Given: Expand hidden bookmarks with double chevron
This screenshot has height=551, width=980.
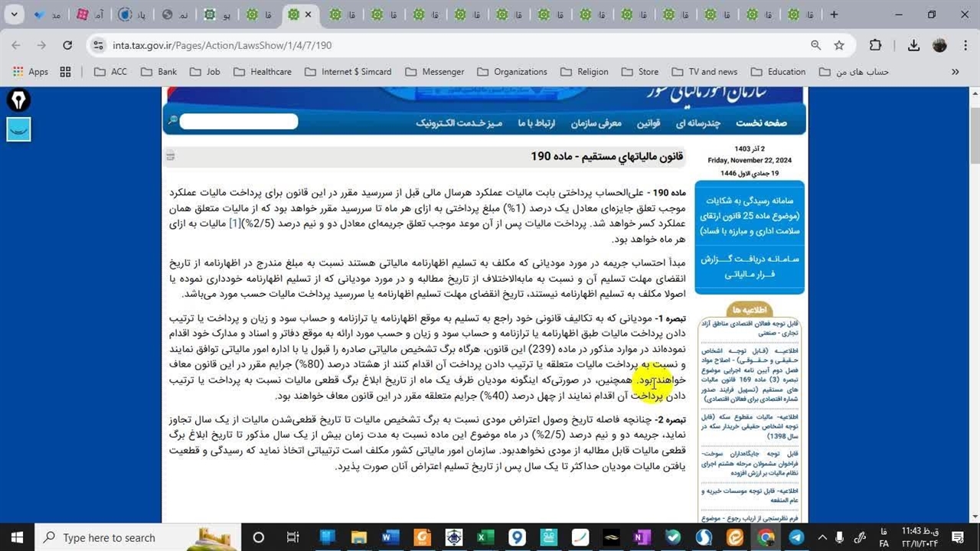Looking at the screenshot, I should click(x=955, y=72).
